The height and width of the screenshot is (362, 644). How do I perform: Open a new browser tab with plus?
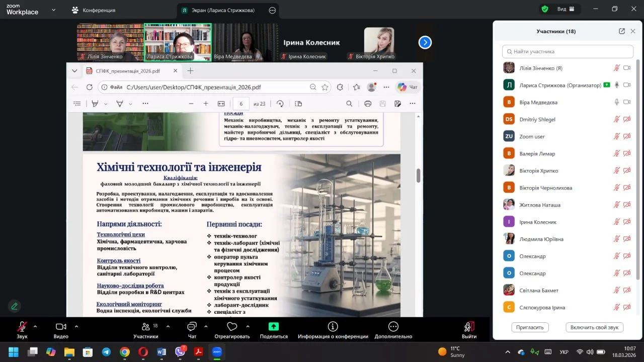point(190,71)
